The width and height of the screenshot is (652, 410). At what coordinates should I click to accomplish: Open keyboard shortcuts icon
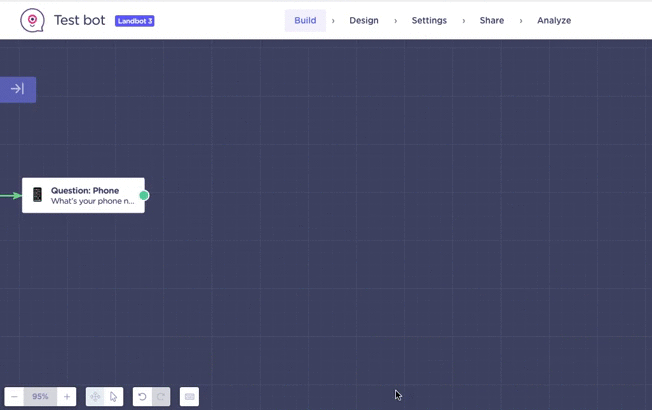point(190,397)
